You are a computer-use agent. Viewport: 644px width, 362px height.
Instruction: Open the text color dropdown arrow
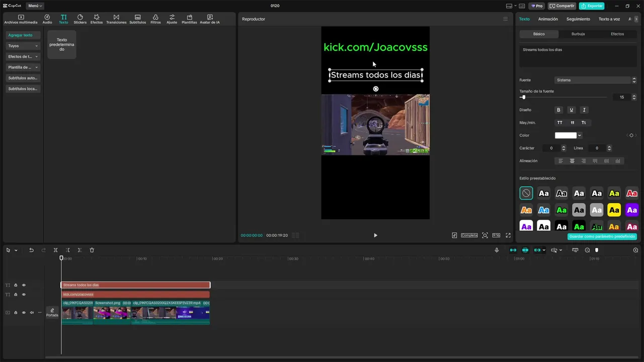pos(580,135)
